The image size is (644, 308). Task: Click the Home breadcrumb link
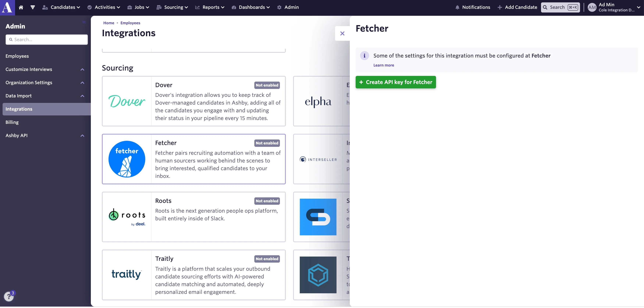click(109, 23)
